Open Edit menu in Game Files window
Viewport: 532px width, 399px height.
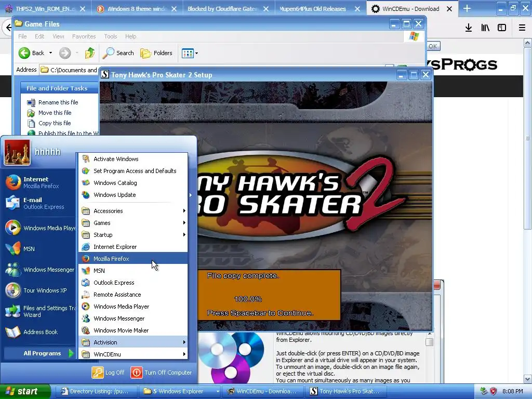(x=39, y=36)
